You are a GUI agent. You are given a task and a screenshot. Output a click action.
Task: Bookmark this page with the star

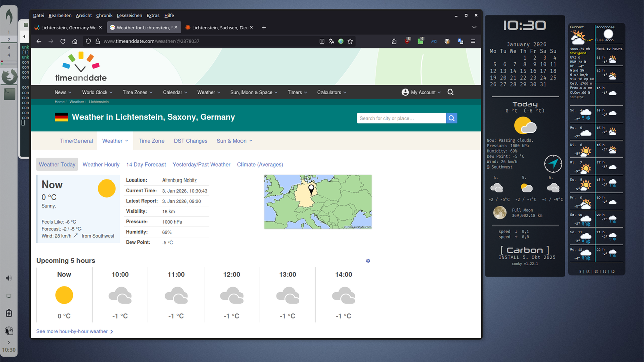tap(350, 41)
